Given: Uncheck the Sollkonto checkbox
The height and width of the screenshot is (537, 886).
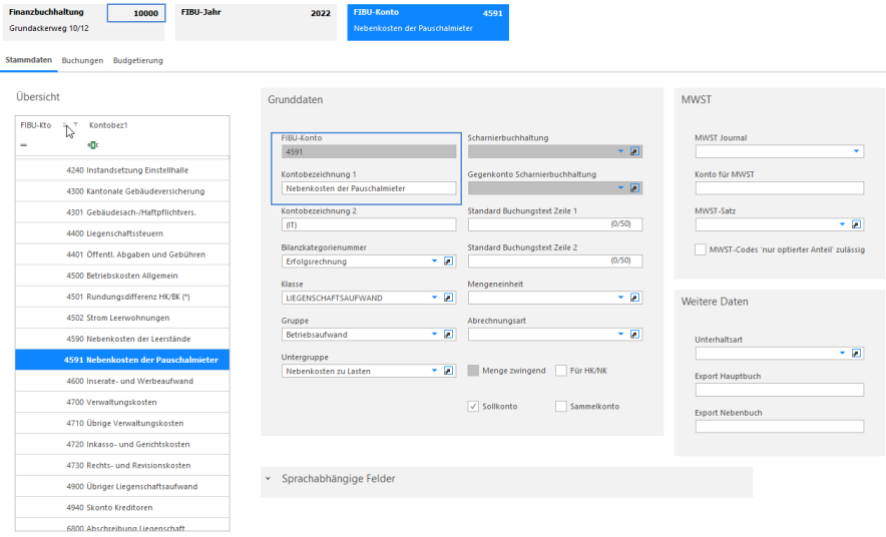Looking at the screenshot, I should tap(473, 406).
